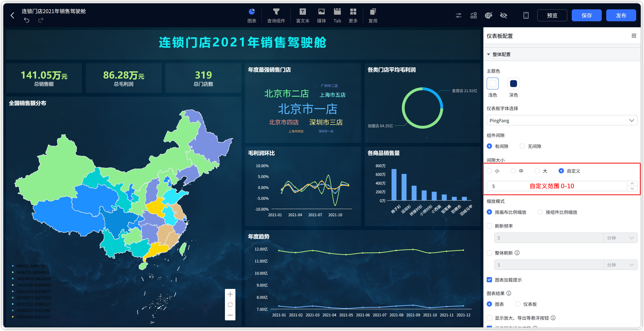The image size is (644, 331).
Task: Click the 预览 preview button
Action: (x=552, y=15)
